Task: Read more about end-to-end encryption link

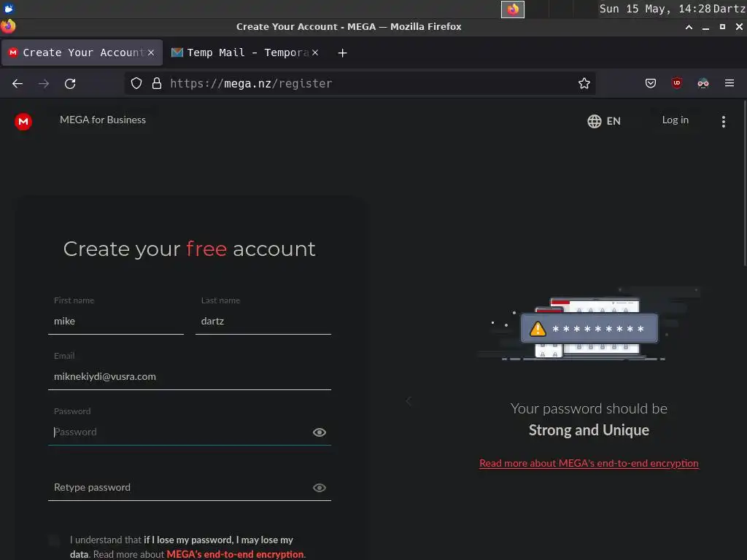Action: 589,463
